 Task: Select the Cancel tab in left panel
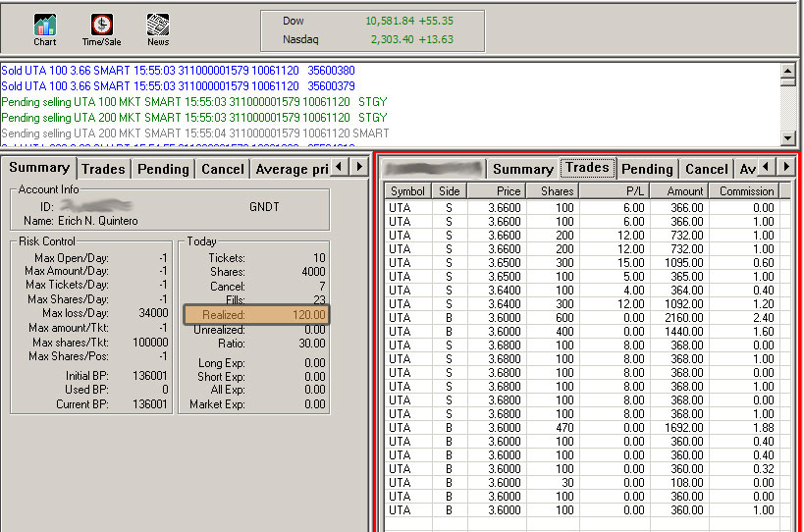[222, 169]
